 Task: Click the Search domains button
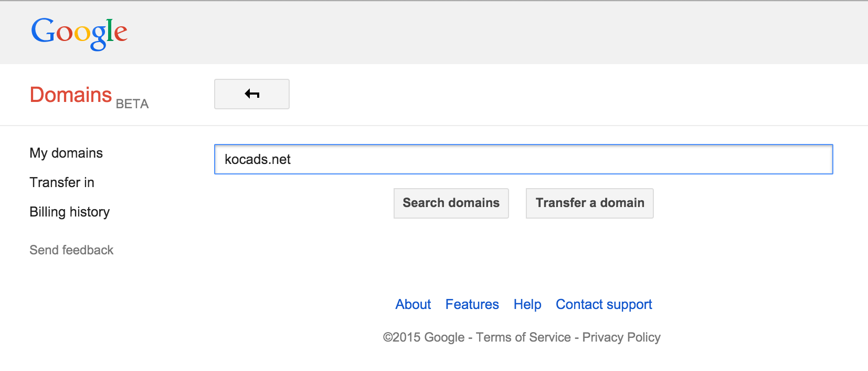451,203
